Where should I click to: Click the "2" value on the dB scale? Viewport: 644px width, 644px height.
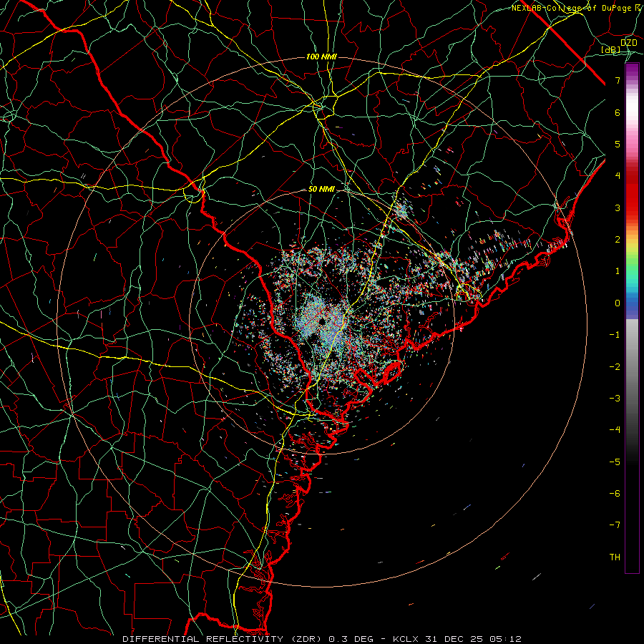pyautogui.click(x=618, y=240)
